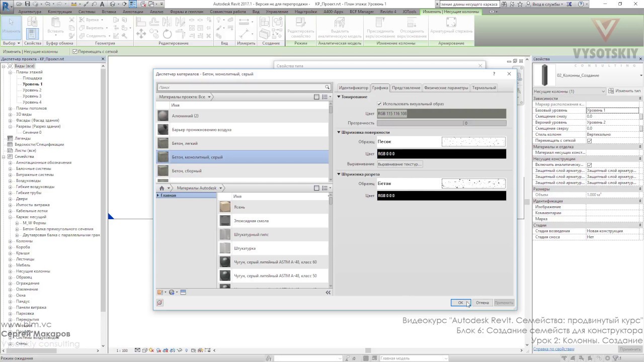
Task: Click the 'Справка по свойствам' link
Action: point(554,349)
